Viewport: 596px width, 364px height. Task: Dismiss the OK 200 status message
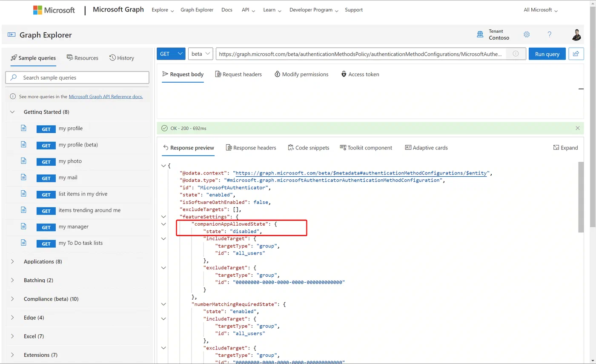coord(578,128)
